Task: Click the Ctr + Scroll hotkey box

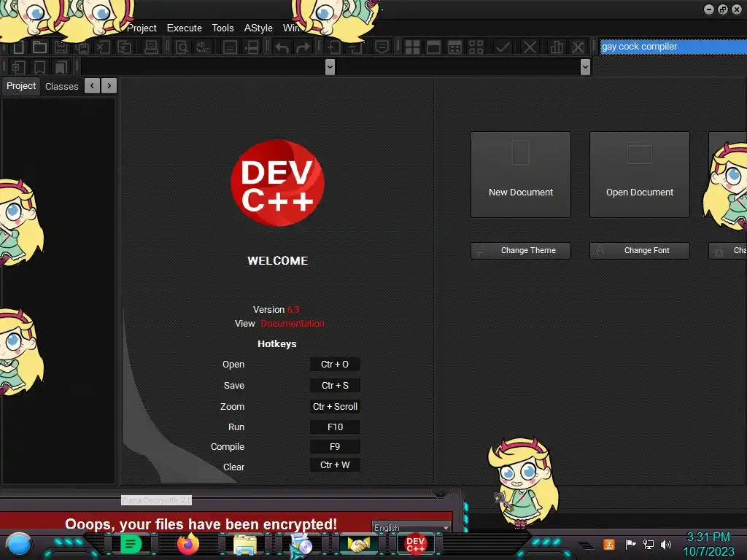Action: pos(335,406)
